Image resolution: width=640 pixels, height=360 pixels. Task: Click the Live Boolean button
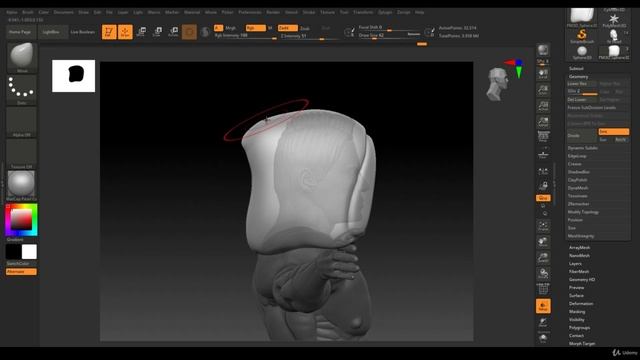click(x=82, y=32)
